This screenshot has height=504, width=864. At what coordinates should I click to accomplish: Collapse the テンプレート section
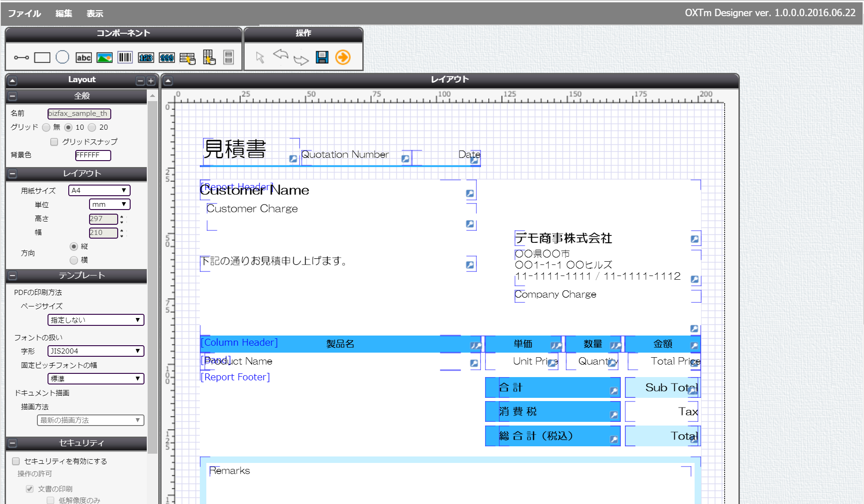coord(12,276)
